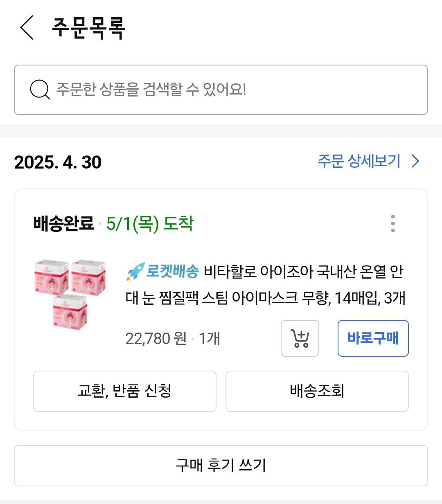
Task: Tap the 2025. 4. 30 order date
Action: (x=58, y=162)
